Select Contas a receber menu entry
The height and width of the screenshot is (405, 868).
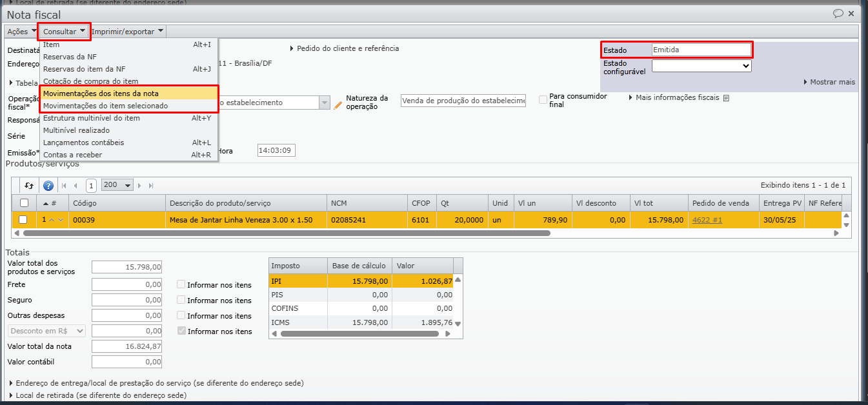coord(129,155)
